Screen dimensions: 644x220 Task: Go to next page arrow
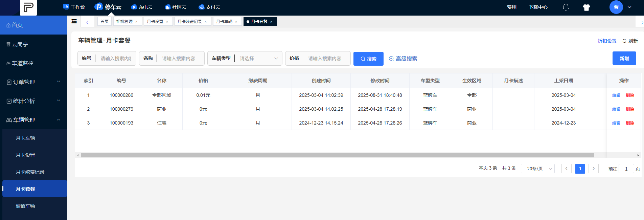(594, 169)
